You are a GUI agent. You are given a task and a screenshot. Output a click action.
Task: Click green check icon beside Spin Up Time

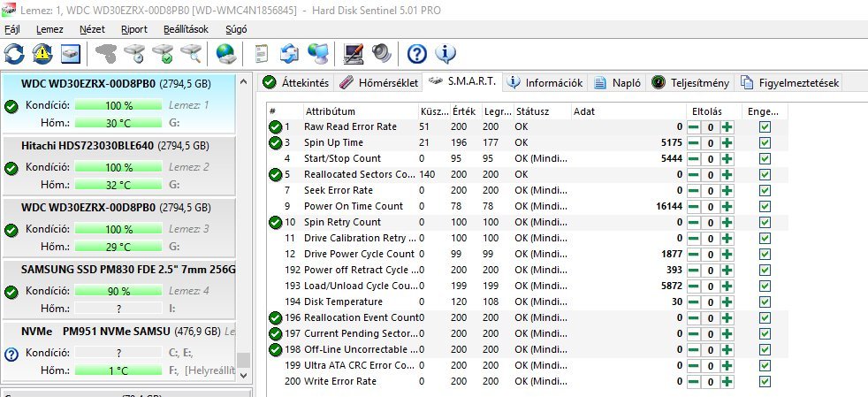(x=275, y=143)
